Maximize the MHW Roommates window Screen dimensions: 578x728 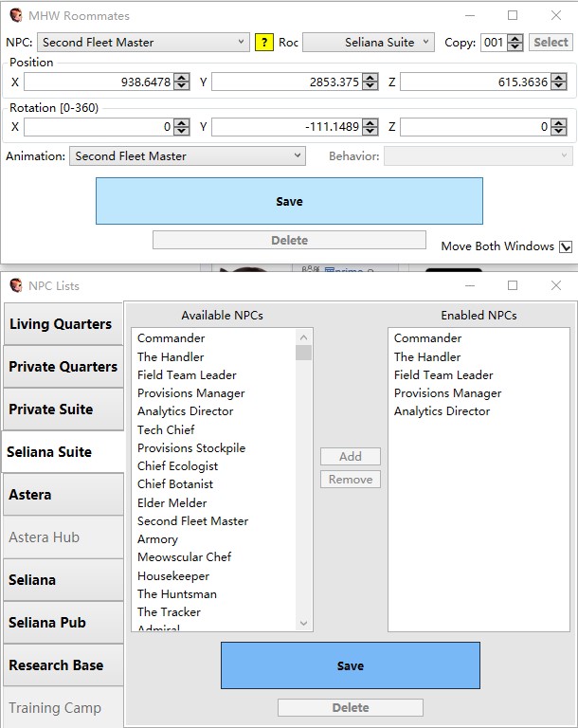coord(513,15)
